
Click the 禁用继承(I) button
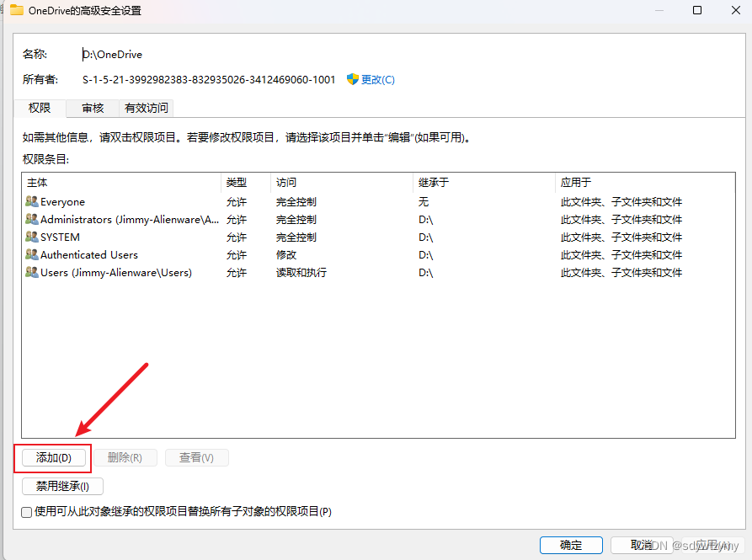pos(62,486)
